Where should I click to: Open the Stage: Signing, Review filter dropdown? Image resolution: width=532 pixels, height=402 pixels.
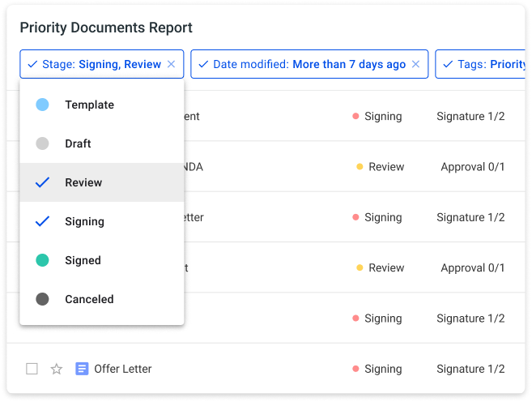click(x=102, y=64)
